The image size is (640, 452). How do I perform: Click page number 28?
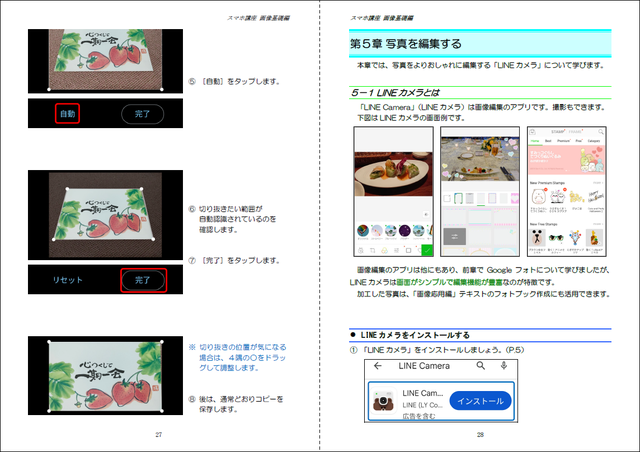click(x=480, y=435)
